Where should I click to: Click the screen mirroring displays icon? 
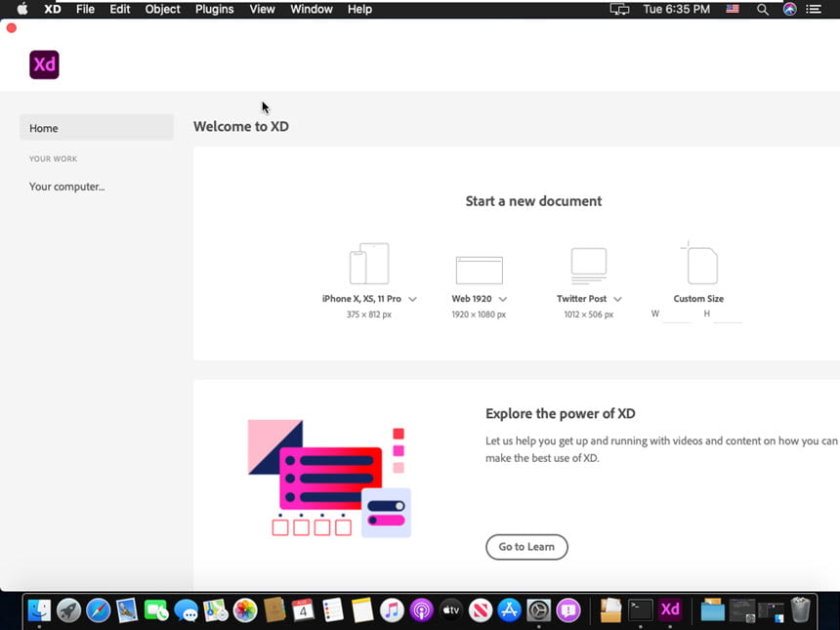[x=619, y=9]
